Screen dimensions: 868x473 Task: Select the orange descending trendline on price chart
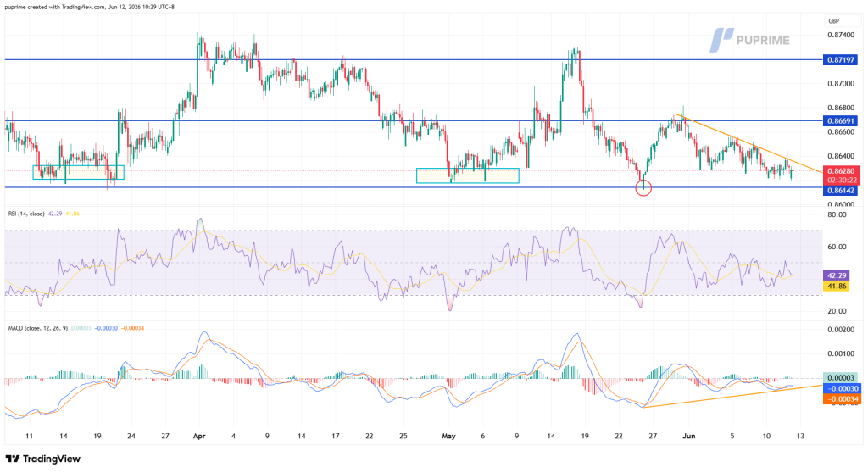(748, 143)
